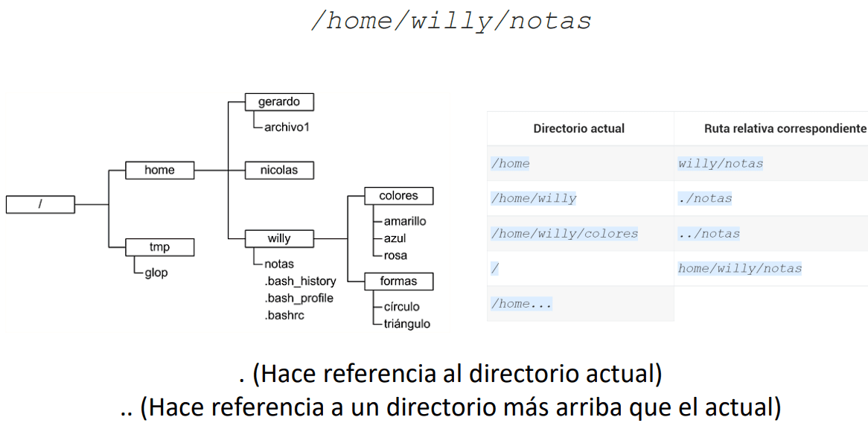Image resolution: width=868 pixels, height=423 pixels.
Task: Click the glop file under tmp
Action: (156, 273)
